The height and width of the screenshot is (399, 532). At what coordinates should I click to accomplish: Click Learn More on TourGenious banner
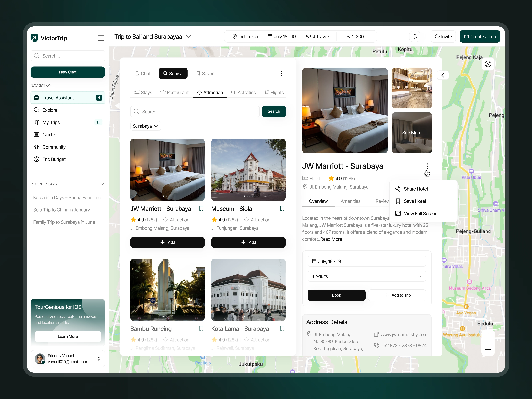click(68, 336)
